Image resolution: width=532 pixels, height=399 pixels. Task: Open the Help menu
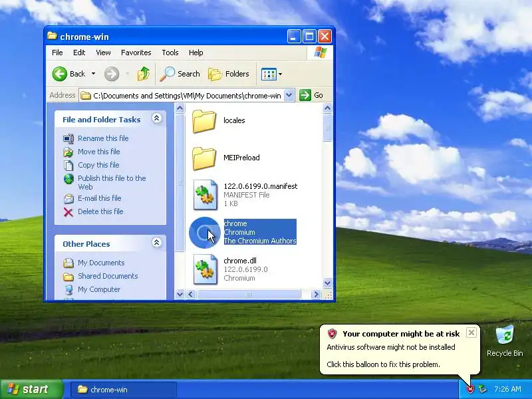[x=196, y=53]
